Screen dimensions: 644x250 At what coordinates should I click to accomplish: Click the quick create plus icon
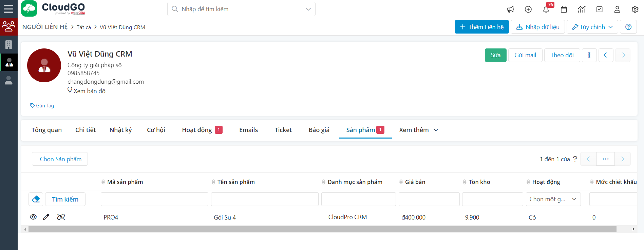(528, 9)
